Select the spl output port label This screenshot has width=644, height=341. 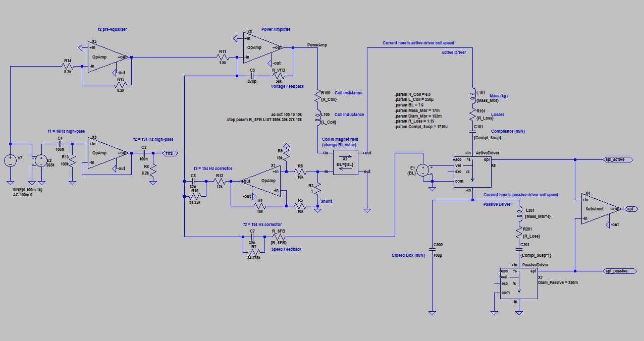630,208
